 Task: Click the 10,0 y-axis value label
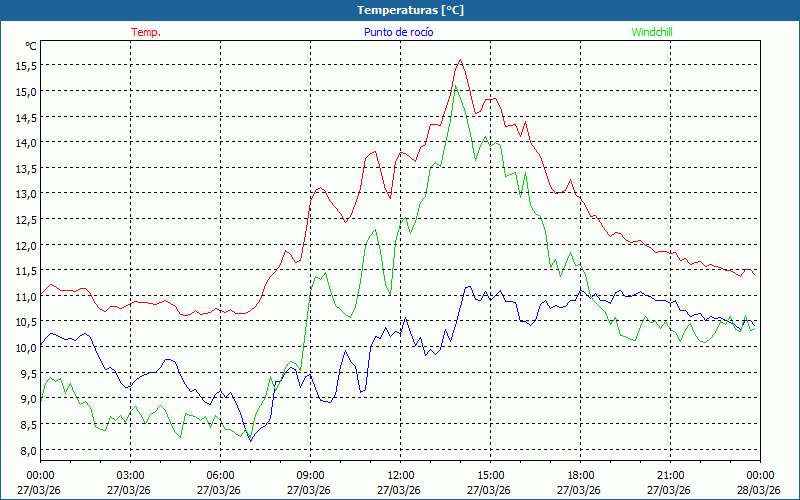[26, 348]
